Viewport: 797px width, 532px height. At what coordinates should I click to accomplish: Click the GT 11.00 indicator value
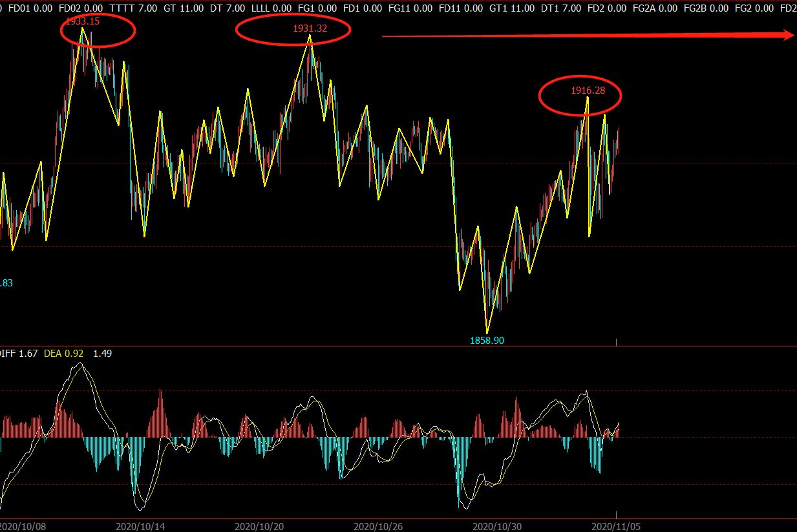(x=184, y=8)
